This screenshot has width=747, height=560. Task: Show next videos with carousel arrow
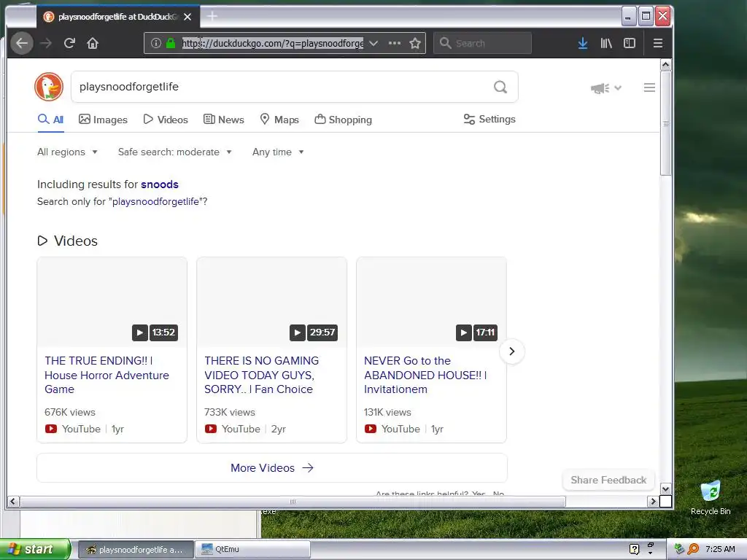click(511, 351)
